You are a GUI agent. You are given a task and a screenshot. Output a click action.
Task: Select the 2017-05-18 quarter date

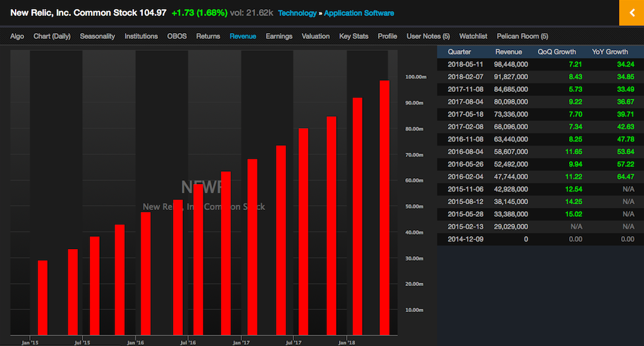point(465,114)
